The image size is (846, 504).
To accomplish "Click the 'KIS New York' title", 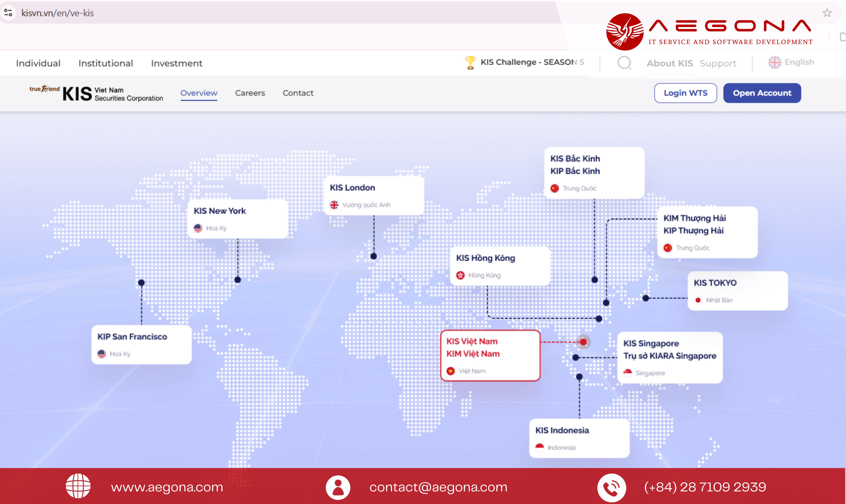I will (220, 211).
